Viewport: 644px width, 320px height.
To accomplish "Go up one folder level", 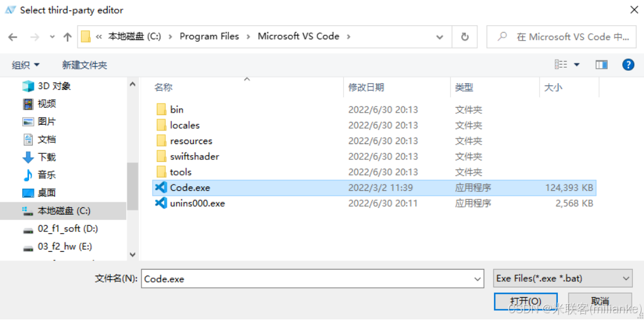I will coord(68,37).
